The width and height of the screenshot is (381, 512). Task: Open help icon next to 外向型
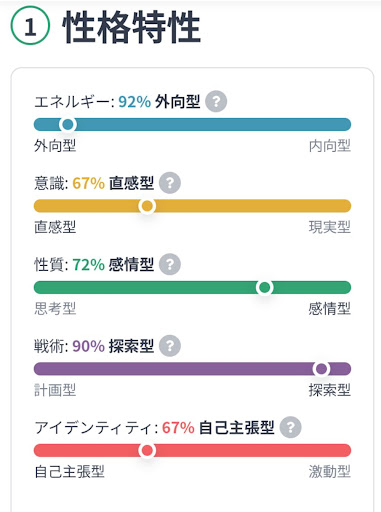[216, 101]
